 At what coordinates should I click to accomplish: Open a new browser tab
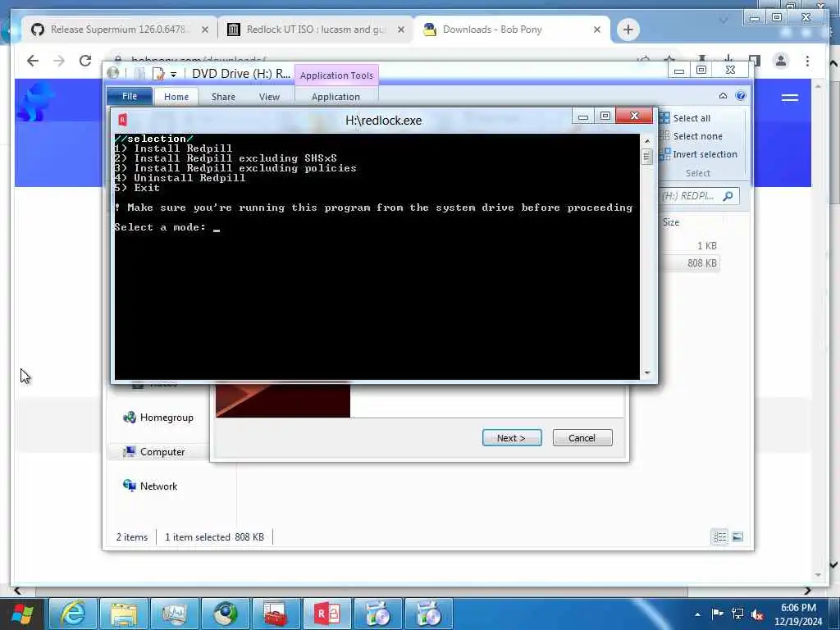click(x=628, y=30)
